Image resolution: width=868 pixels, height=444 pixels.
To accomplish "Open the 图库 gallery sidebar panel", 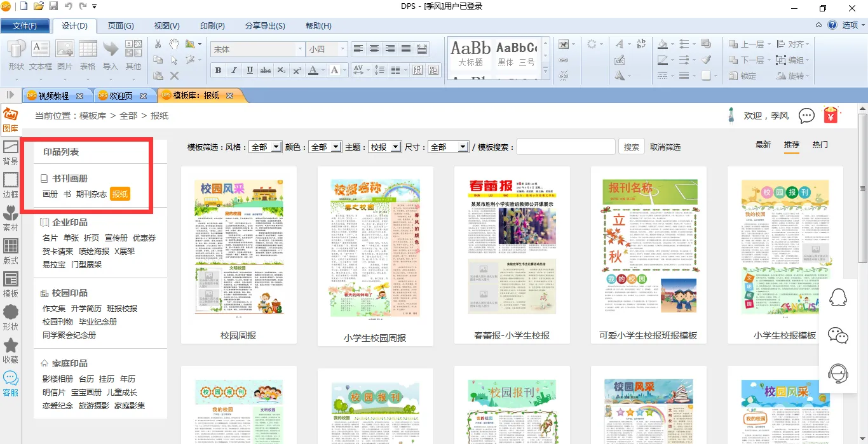I will [10, 119].
